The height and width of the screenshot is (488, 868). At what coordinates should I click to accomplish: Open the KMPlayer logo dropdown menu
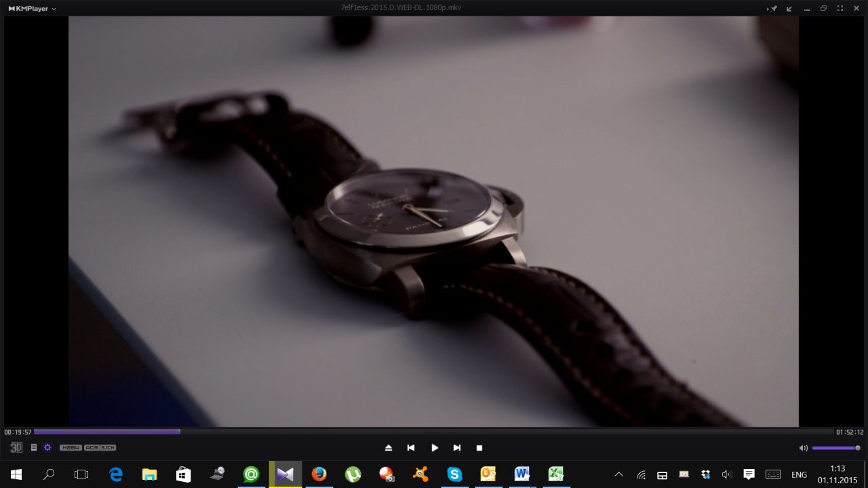click(32, 9)
